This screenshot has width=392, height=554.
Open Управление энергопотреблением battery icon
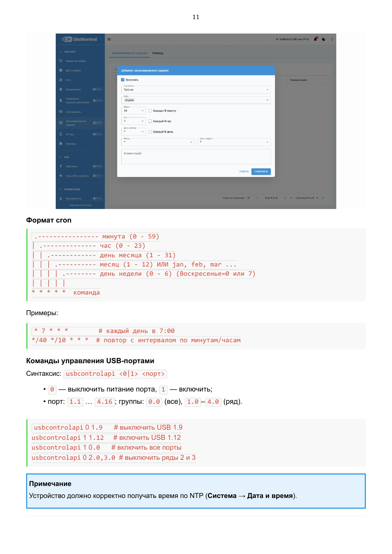coord(61,100)
